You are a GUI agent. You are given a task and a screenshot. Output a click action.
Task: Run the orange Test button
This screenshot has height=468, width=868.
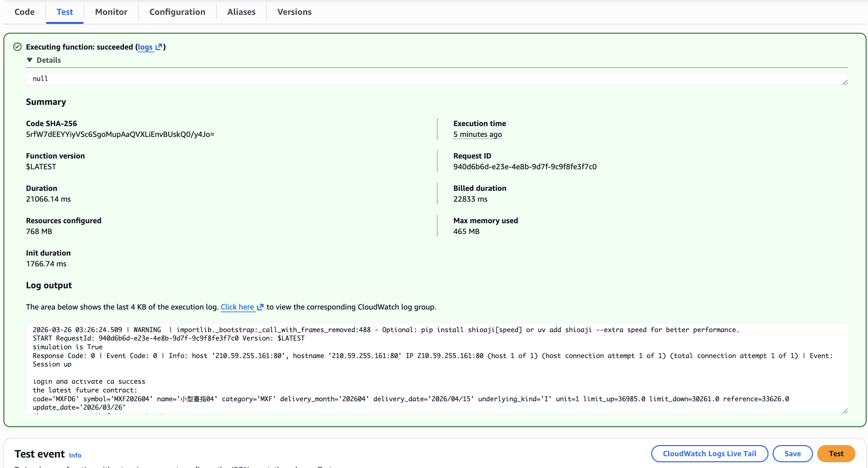click(x=836, y=454)
